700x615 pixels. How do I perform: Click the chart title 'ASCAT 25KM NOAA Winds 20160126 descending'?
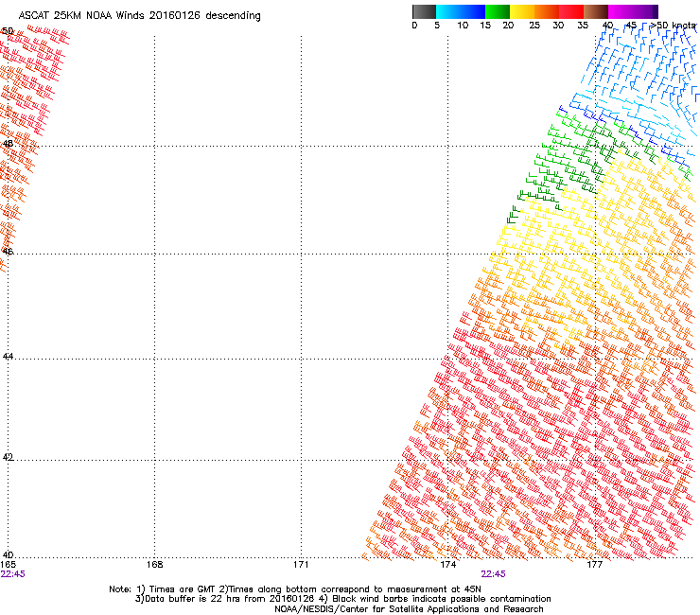point(140,16)
